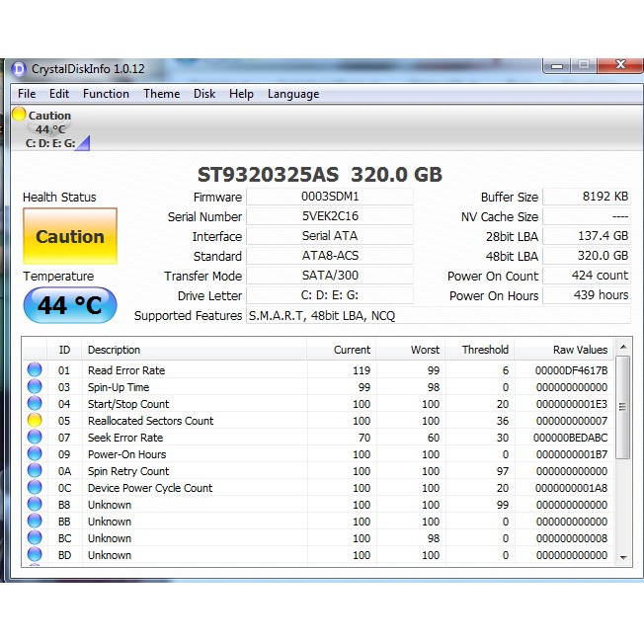
Task: Click blue status orb for Seek Error Rate
Action: point(36,438)
